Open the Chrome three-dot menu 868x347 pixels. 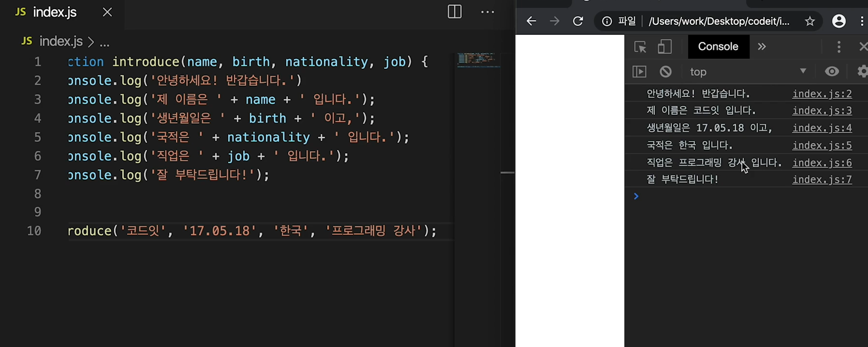point(862,21)
